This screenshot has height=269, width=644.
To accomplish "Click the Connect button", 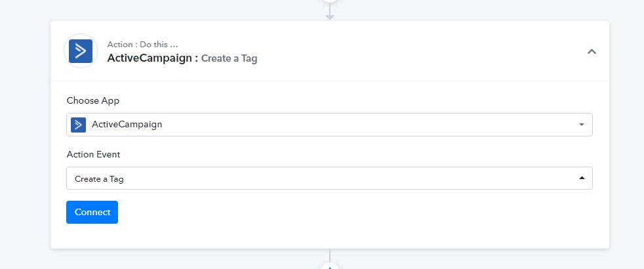I will click(92, 212).
